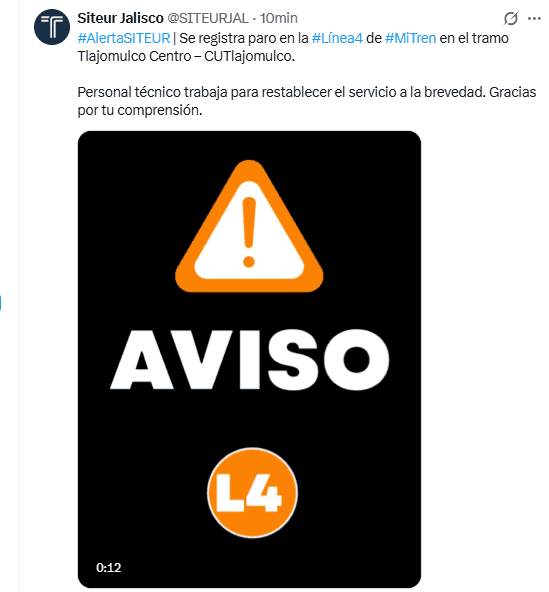Click the orange warning triangle in the video

tap(249, 226)
